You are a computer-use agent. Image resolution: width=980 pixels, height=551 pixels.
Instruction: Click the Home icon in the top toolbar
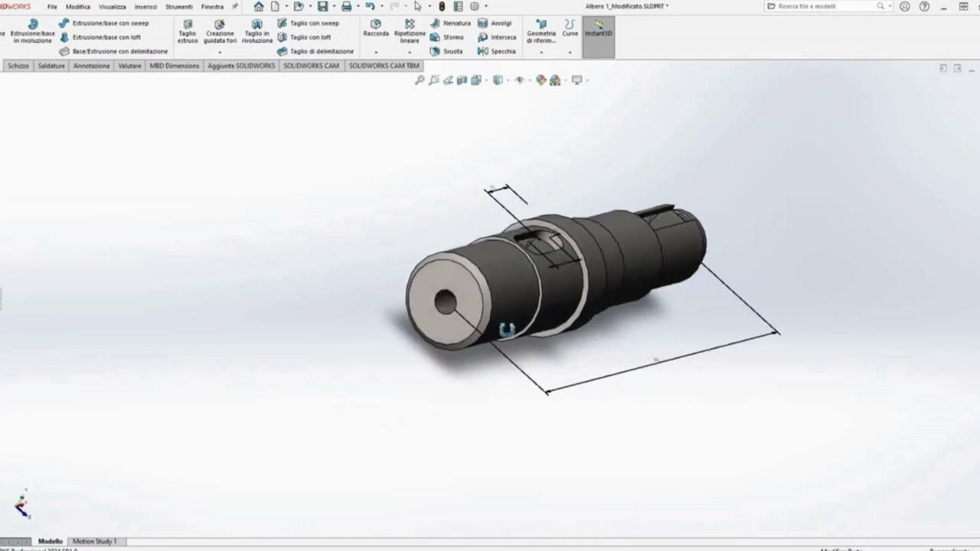(259, 6)
